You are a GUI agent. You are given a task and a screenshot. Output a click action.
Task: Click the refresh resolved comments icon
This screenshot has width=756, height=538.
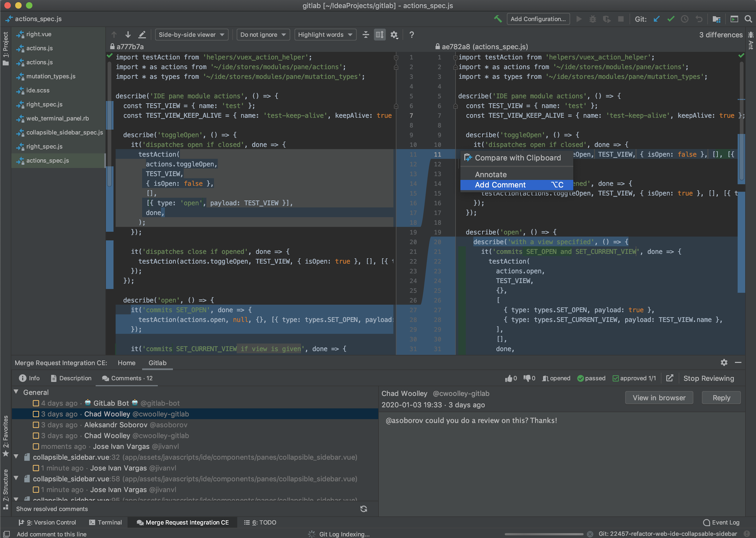point(363,508)
